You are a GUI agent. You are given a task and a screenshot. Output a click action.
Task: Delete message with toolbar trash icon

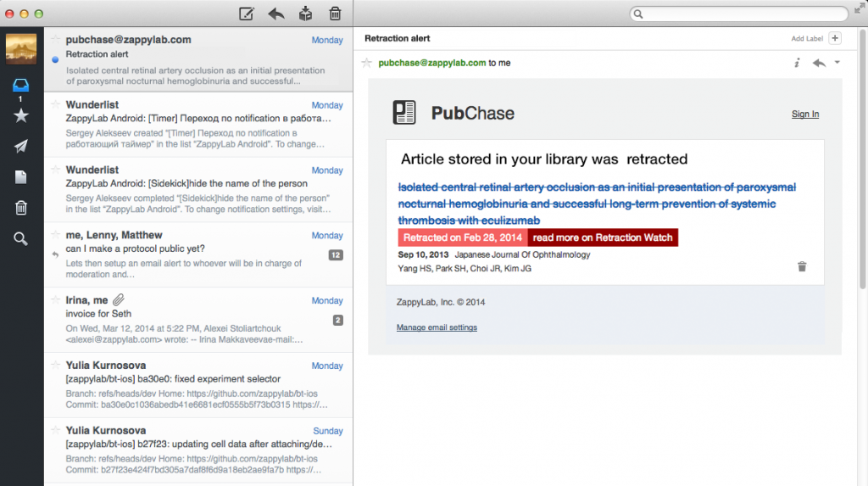tap(335, 14)
